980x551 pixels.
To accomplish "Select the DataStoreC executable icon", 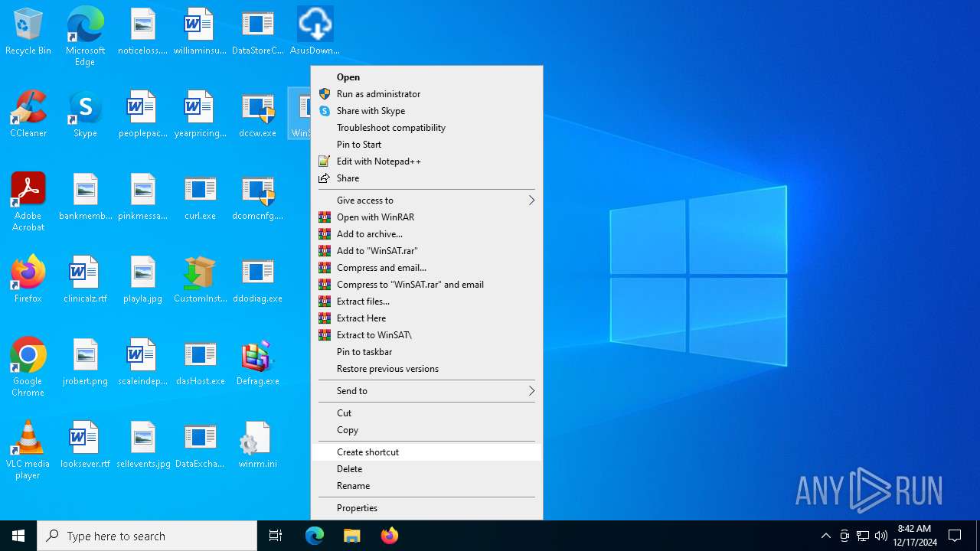I will pos(257,32).
